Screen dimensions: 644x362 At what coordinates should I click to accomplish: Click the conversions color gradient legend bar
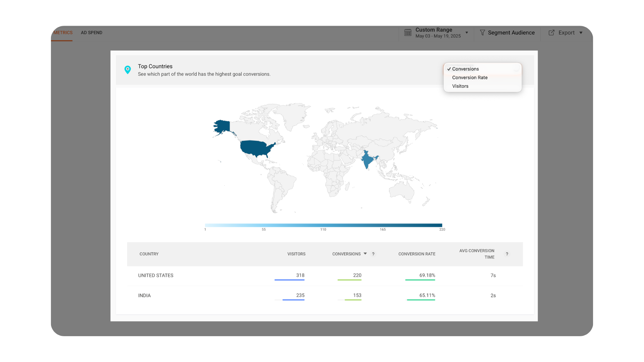tap(323, 225)
